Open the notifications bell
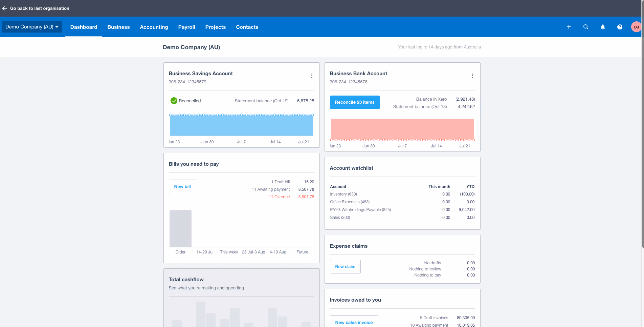The height and width of the screenshot is (327, 644). (x=603, y=27)
